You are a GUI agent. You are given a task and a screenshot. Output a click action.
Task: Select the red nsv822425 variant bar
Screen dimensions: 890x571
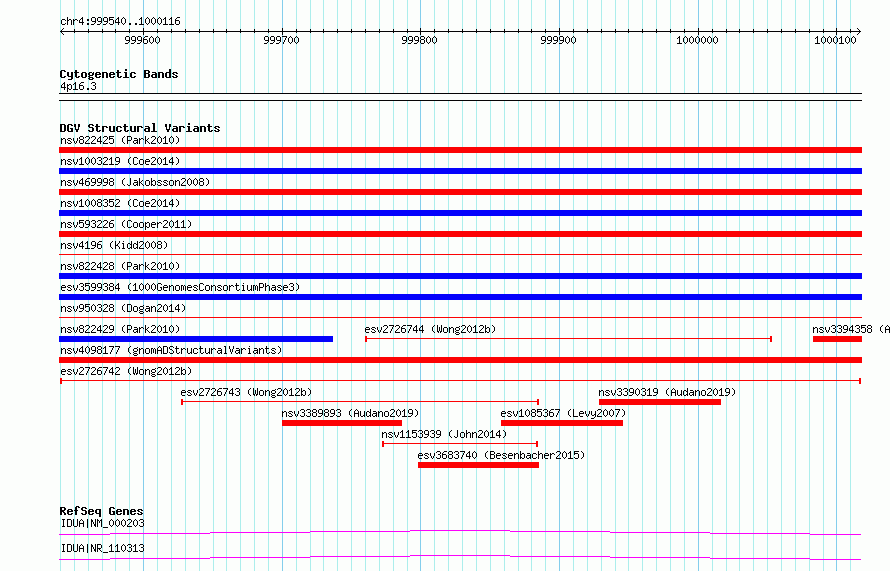click(460, 150)
